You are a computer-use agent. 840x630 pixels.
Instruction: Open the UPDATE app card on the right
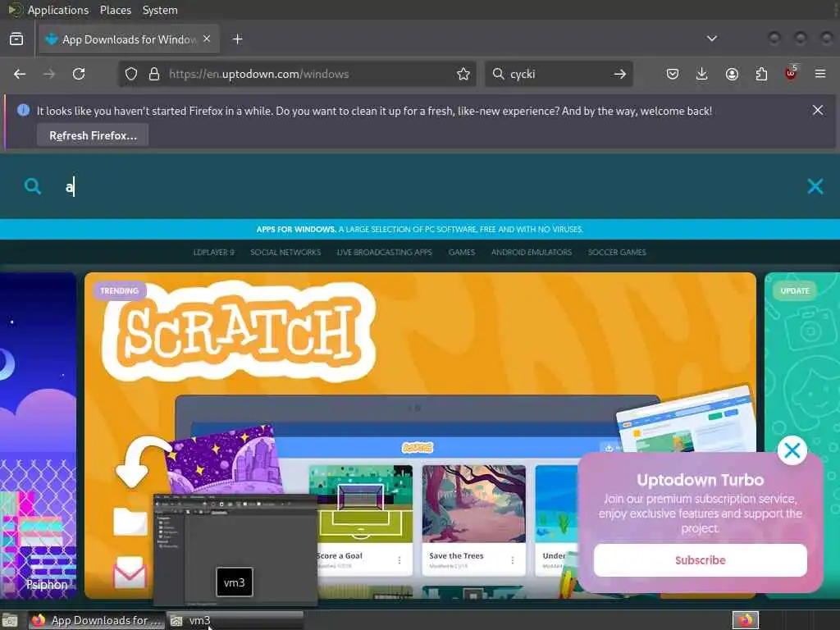pos(802,364)
